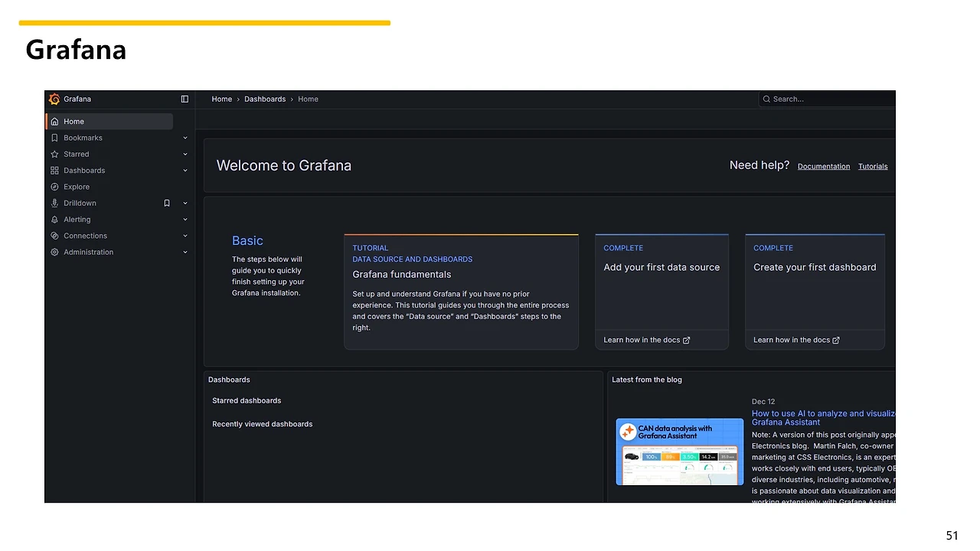
Task: Click the Alerting bell icon in sidebar
Action: 54,220
